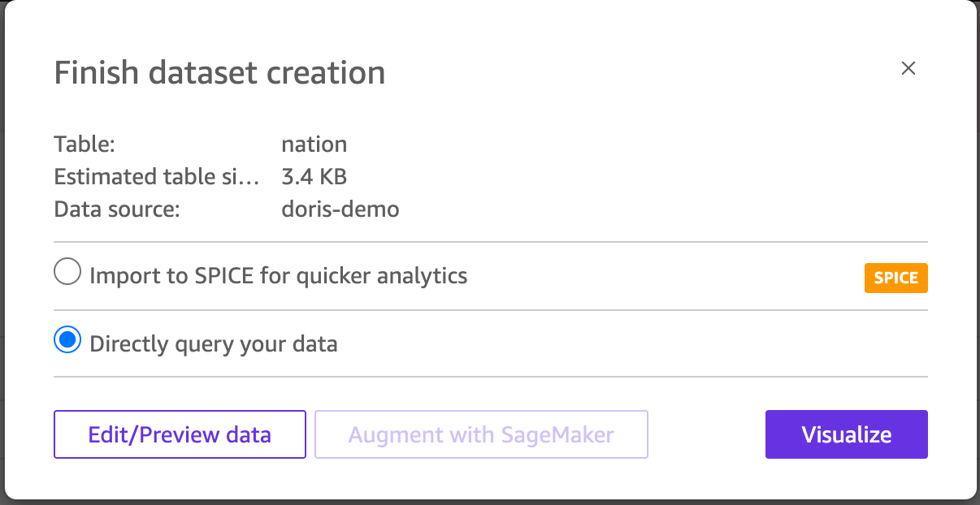The image size is (980, 505).
Task: Click the table name 'nation'
Action: (314, 145)
